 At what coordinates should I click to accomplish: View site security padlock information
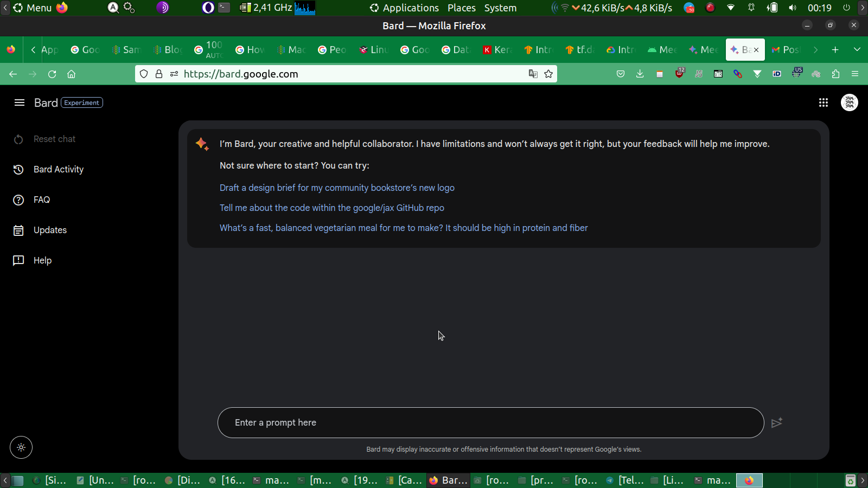click(x=159, y=74)
